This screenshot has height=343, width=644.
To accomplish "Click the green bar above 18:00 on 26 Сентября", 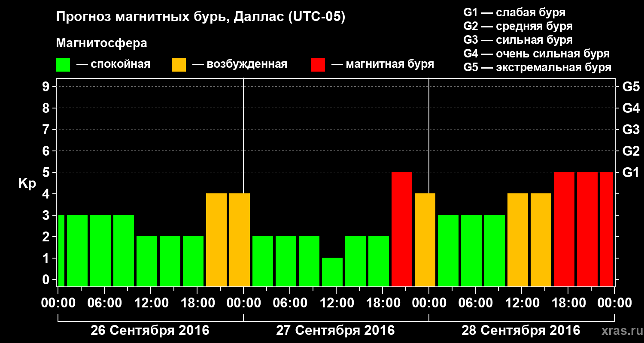I will 193,261.
